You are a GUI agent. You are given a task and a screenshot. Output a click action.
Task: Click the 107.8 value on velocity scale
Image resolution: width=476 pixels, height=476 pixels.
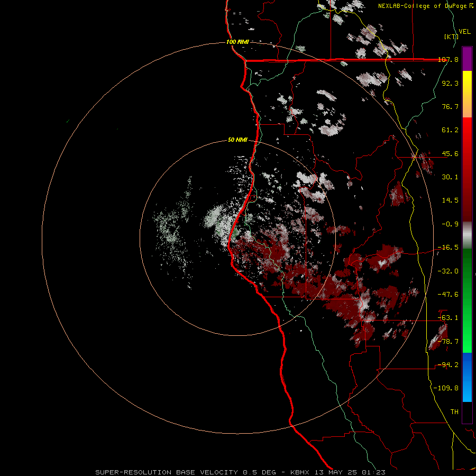tap(448, 60)
